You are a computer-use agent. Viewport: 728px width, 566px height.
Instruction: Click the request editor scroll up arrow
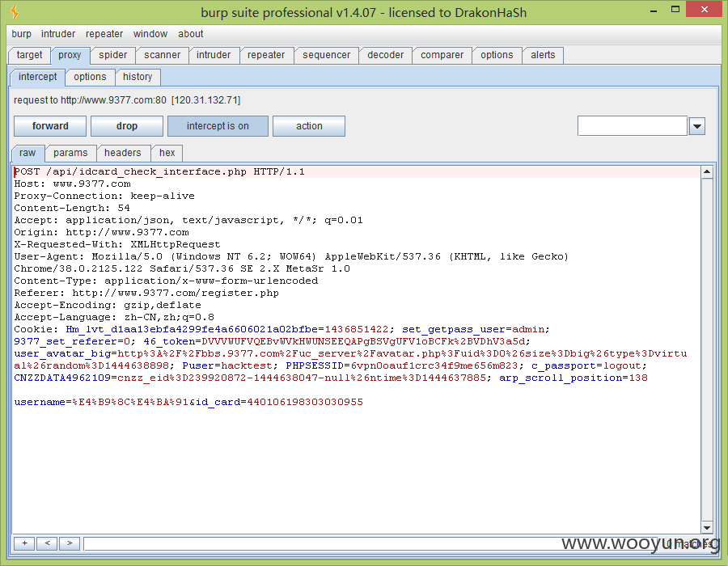point(707,172)
